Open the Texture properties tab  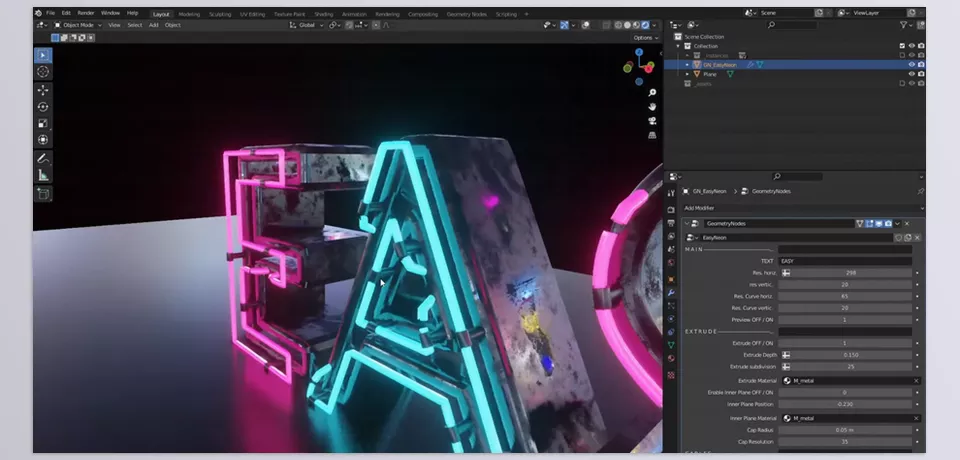pos(671,375)
